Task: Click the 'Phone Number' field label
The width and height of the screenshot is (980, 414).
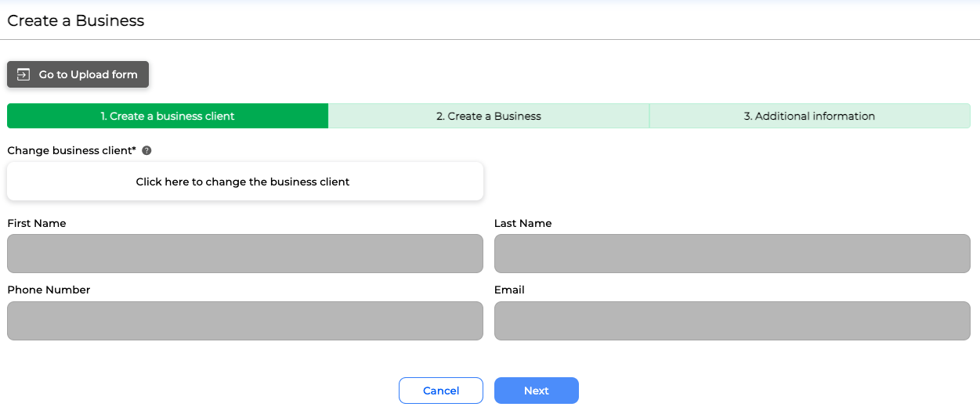Action: (x=49, y=290)
